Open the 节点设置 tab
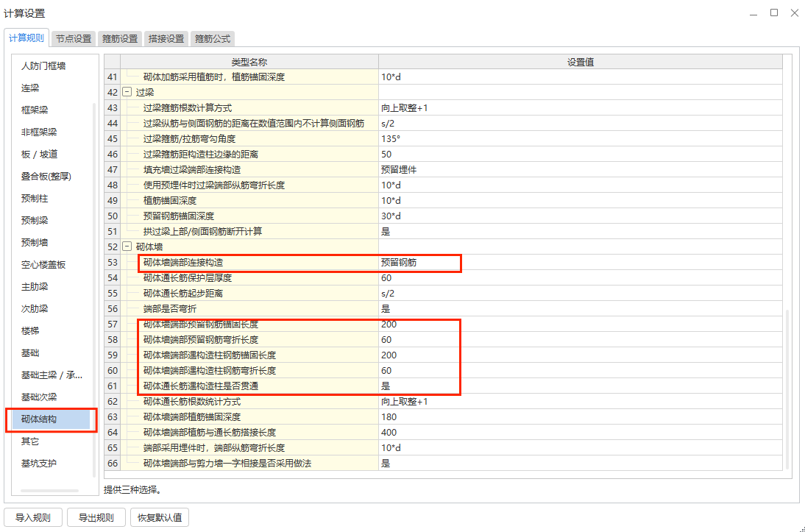 point(74,38)
